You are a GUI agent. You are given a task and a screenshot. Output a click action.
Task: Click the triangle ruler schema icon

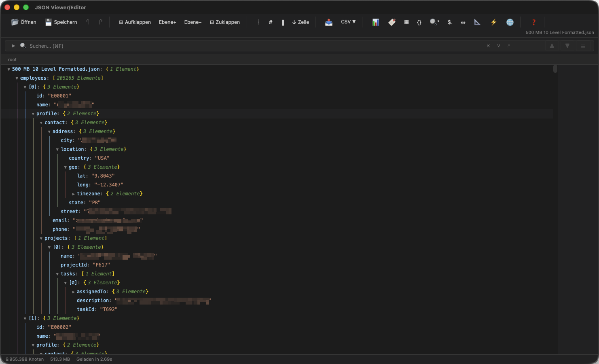click(477, 22)
